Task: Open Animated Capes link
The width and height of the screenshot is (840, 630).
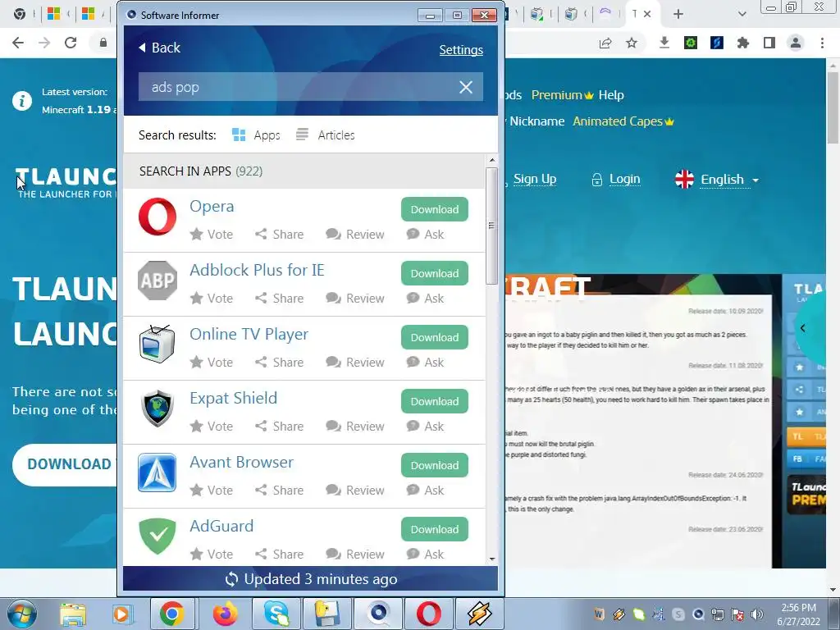Action: 623,121
